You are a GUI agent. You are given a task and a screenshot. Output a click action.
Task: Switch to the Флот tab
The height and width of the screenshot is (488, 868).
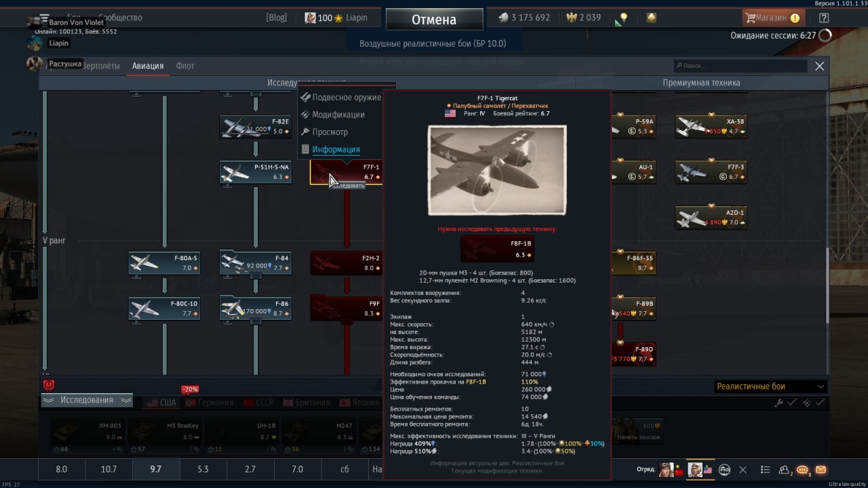tap(185, 66)
